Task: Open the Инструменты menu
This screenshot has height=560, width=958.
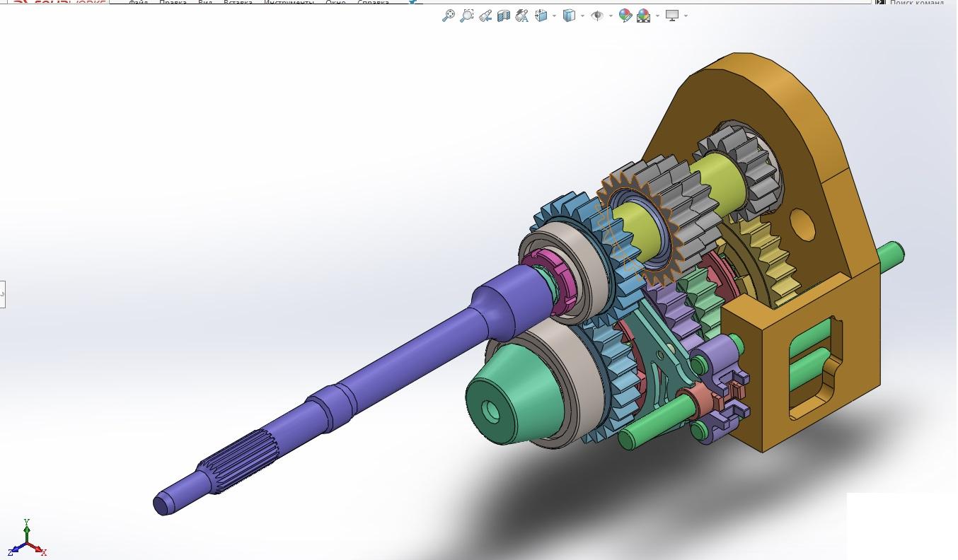Action: pos(289,3)
